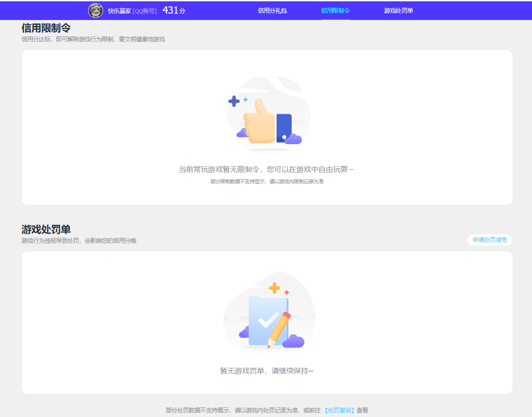Click the purple plus decoration near thumbs-up
This screenshot has height=417, width=532.
234,100
